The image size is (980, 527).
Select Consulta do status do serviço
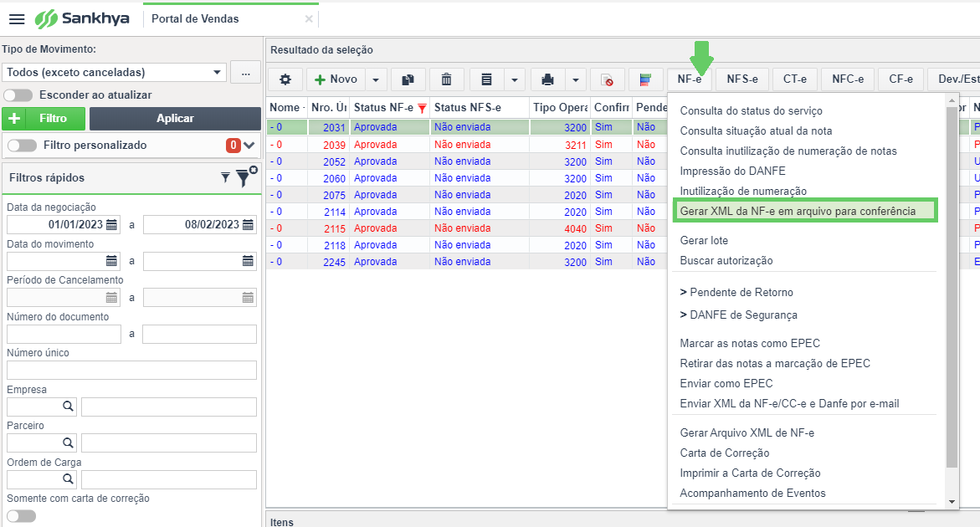tap(752, 111)
